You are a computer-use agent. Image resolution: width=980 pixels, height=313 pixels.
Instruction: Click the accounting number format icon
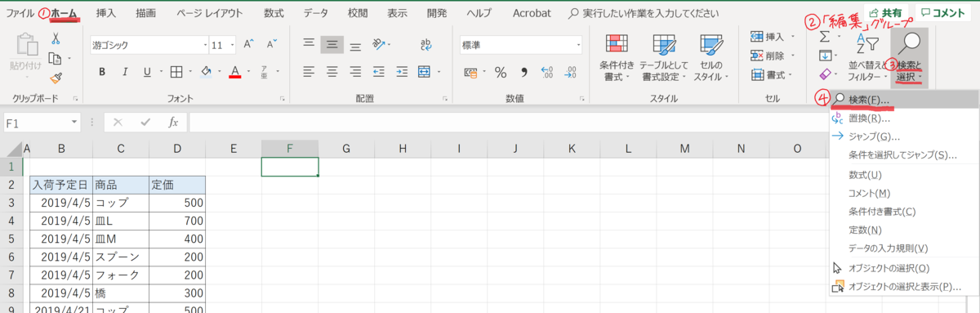[470, 72]
